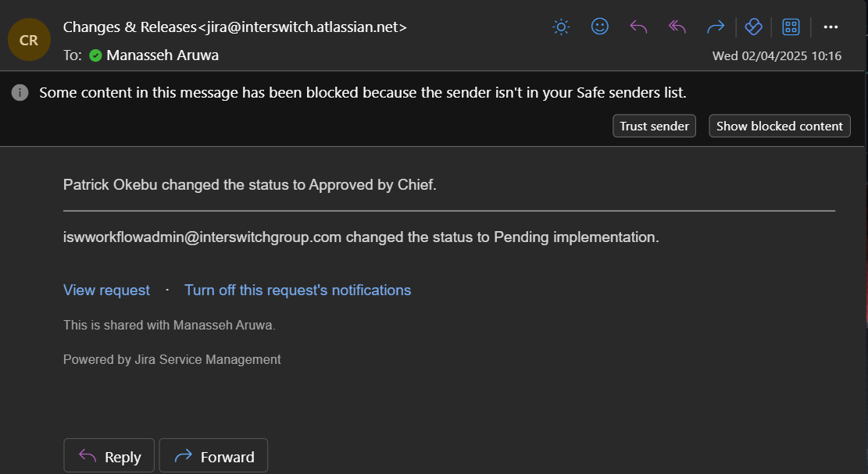The width and height of the screenshot is (868, 474).
Task: Click Reply All double-arrow icon
Action: (x=677, y=27)
